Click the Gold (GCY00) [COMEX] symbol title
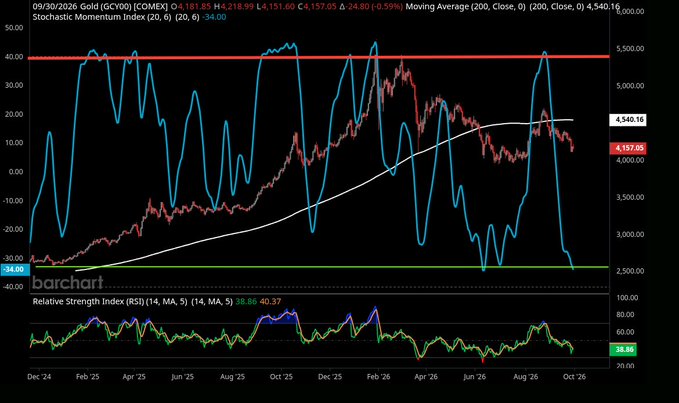Screen dimensions: 679x403 (124, 6)
